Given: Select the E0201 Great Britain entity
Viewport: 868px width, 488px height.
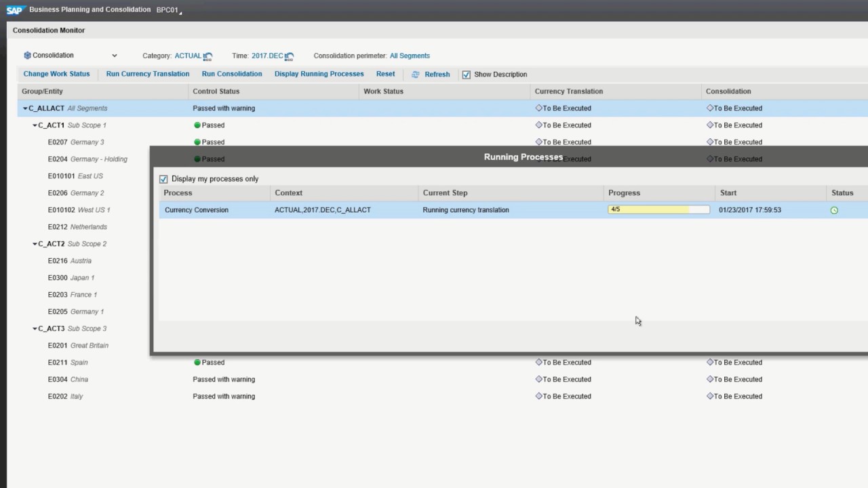Looking at the screenshot, I should click(78, 346).
